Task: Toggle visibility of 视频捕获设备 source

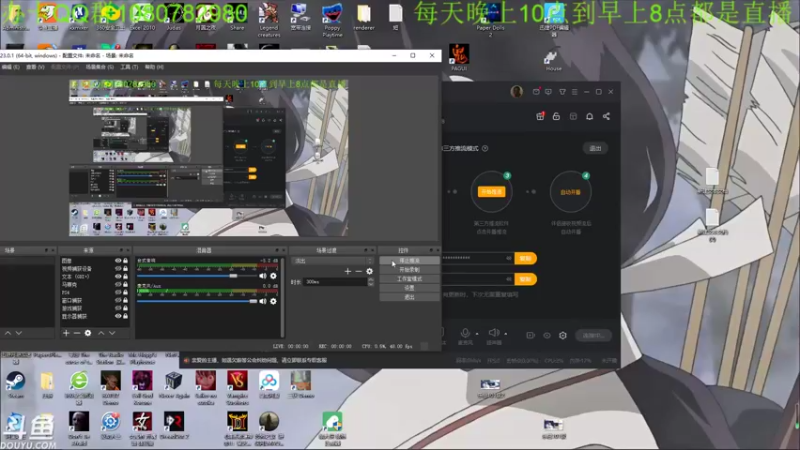Action: [118, 268]
